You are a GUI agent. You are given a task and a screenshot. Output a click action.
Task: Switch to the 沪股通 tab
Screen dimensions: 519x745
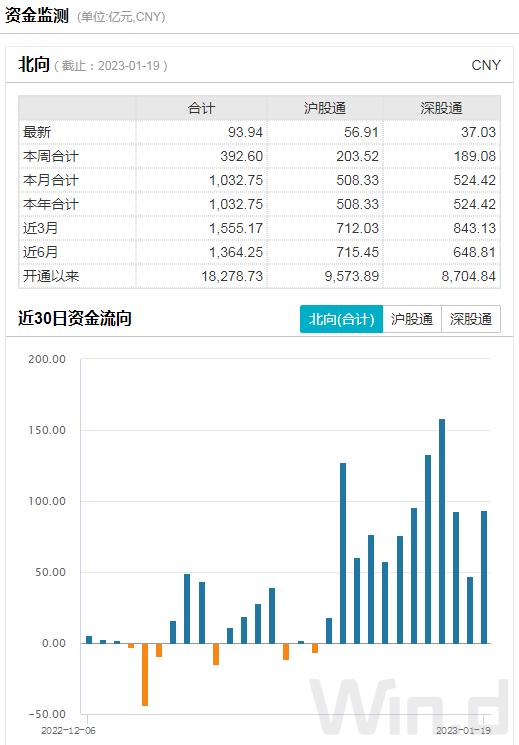(412, 319)
